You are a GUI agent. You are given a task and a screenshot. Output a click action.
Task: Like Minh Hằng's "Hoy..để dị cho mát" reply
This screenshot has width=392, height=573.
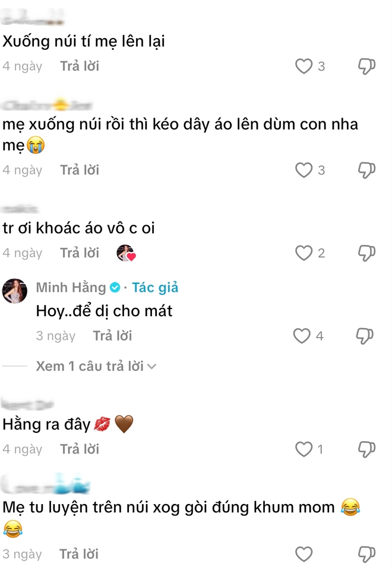point(302,336)
